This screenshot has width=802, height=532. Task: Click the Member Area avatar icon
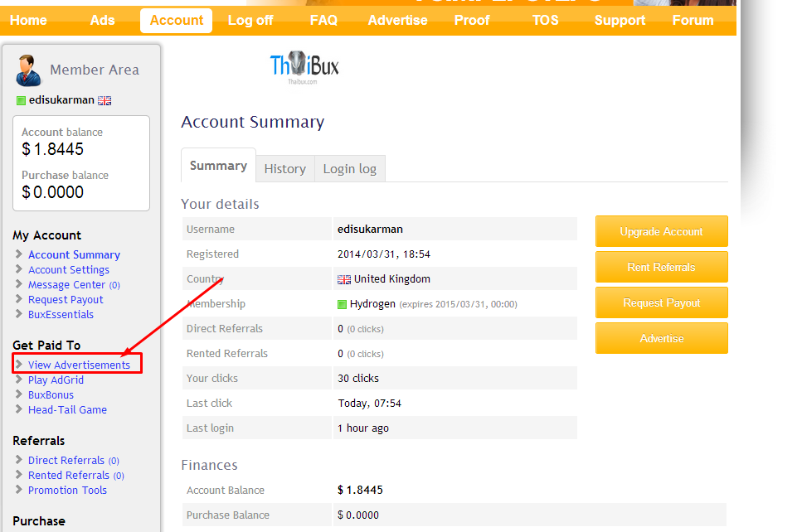point(27,70)
